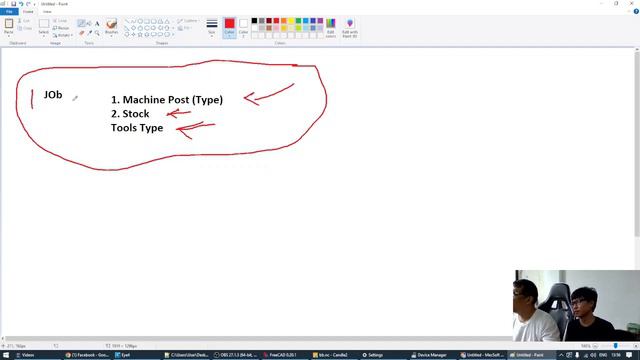Click the webcam overlay thumbnail

click(576, 306)
